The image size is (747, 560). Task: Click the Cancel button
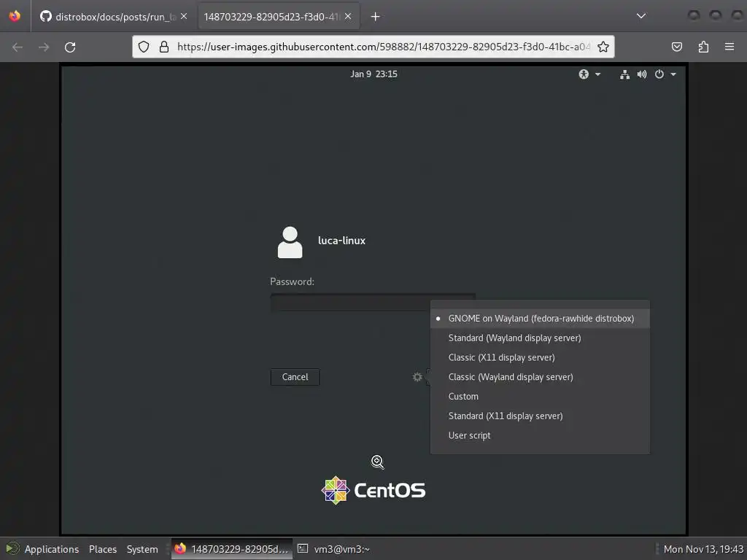[x=295, y=377]
